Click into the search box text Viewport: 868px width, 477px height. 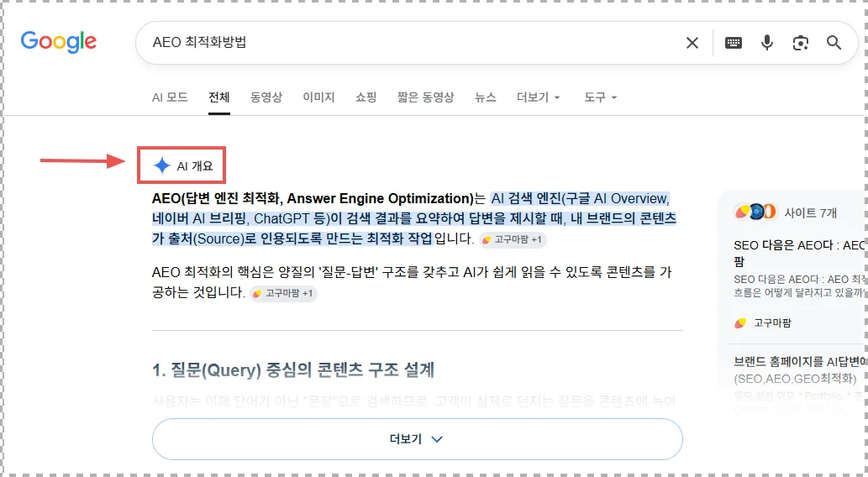pyautogui.click(x=199, y=42)
